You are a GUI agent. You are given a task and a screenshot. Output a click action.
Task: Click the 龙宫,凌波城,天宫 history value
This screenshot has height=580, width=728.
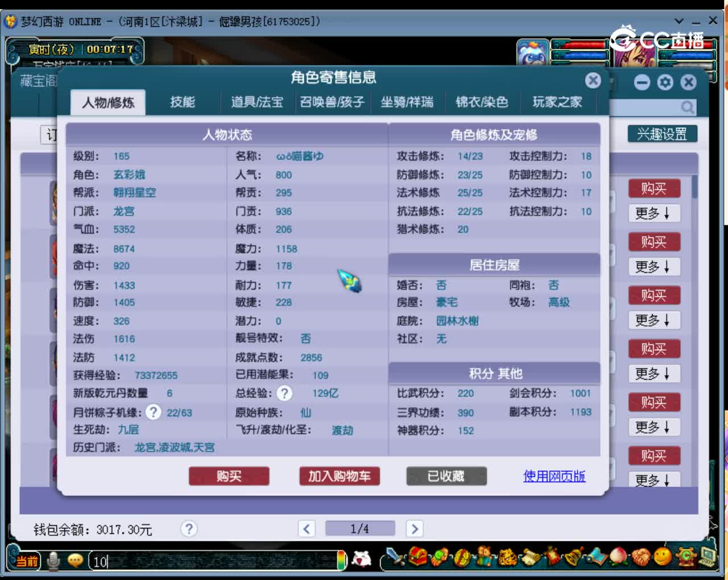(x=175, y=448)
